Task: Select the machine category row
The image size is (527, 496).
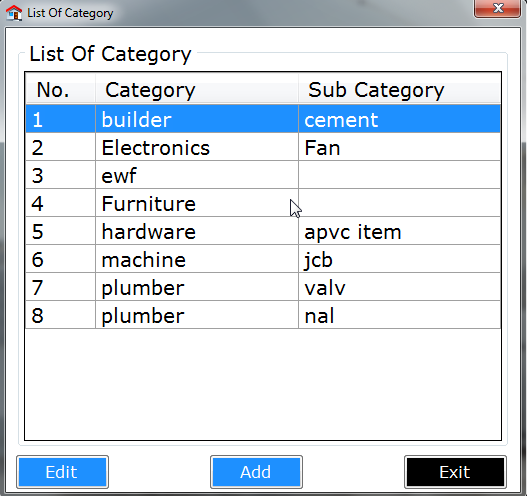Action: [x=263, y=259]
